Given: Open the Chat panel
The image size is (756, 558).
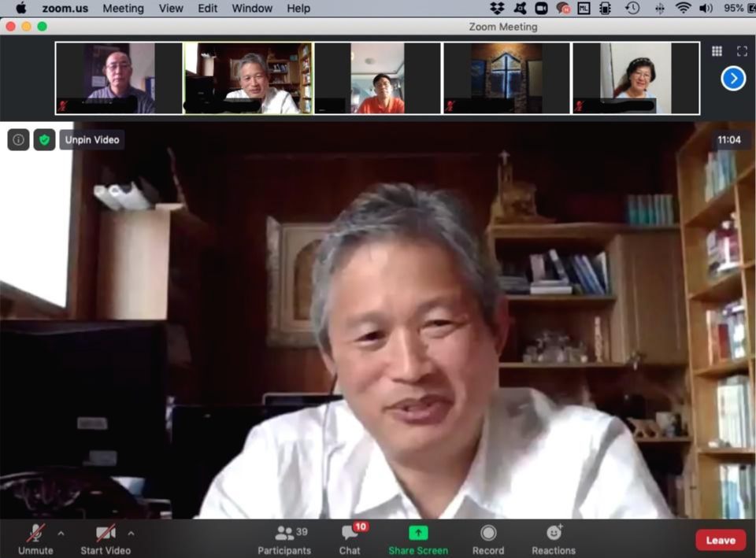Looking at the screenshot, I should pos(350,540).
